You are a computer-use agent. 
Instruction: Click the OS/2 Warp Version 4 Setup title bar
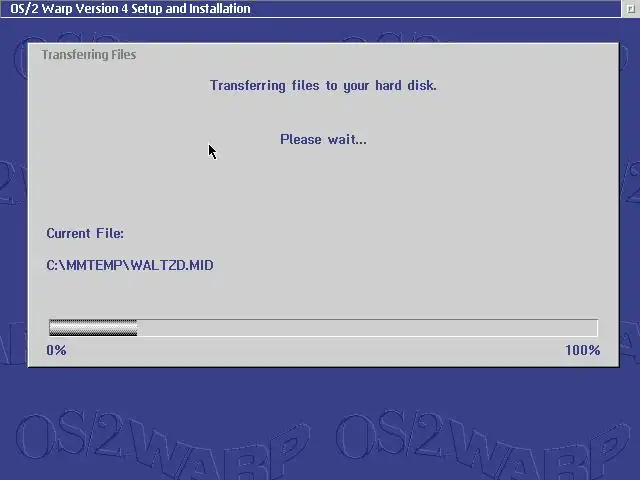[311, 9]
